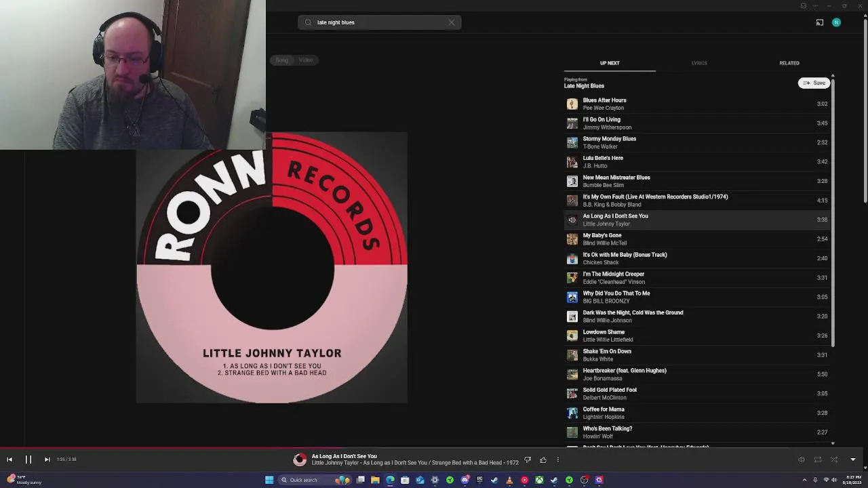868x488 pixels.
Task: Open Howlin' Wolf artist link
Action: 598,436
